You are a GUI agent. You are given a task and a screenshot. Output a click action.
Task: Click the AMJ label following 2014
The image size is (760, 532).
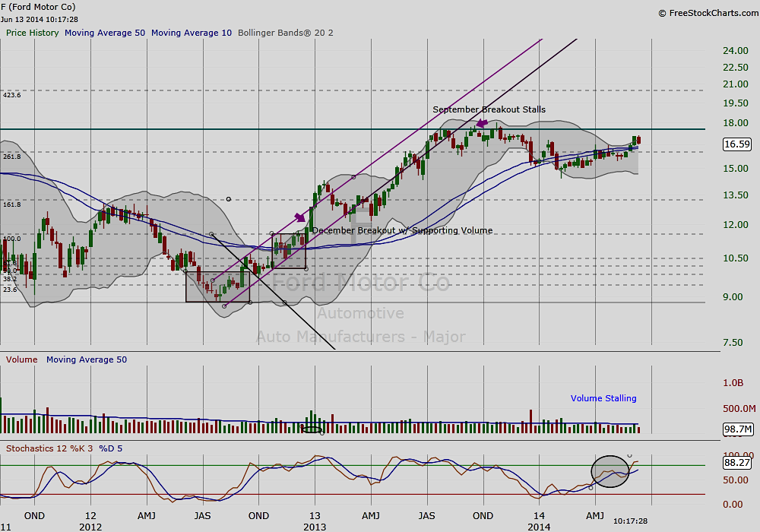coord(595,515)
